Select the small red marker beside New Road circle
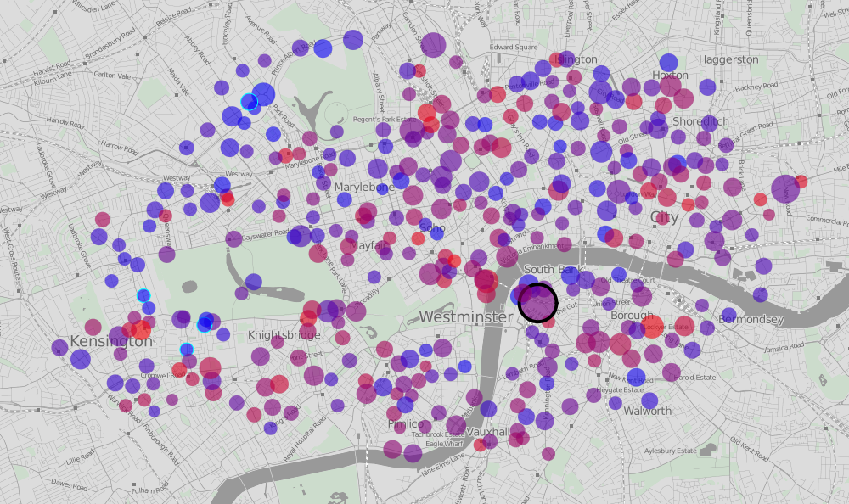Screen dimensions: 849x504 [801, 182]
